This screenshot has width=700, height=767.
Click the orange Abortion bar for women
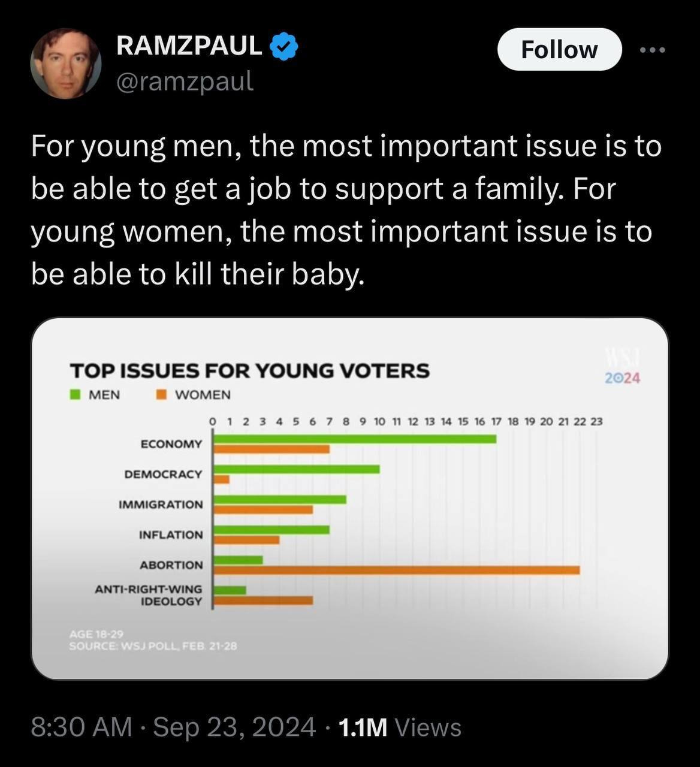[397, 570]
